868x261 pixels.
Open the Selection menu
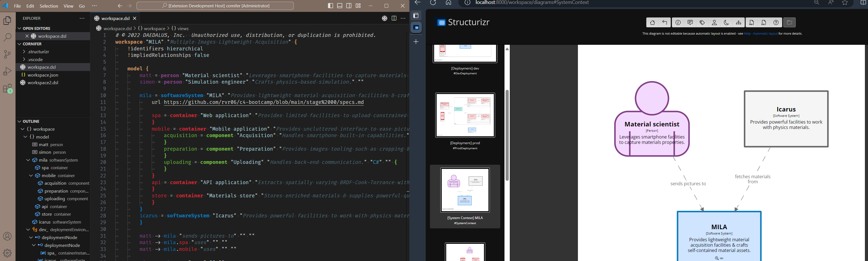[49, 6]
